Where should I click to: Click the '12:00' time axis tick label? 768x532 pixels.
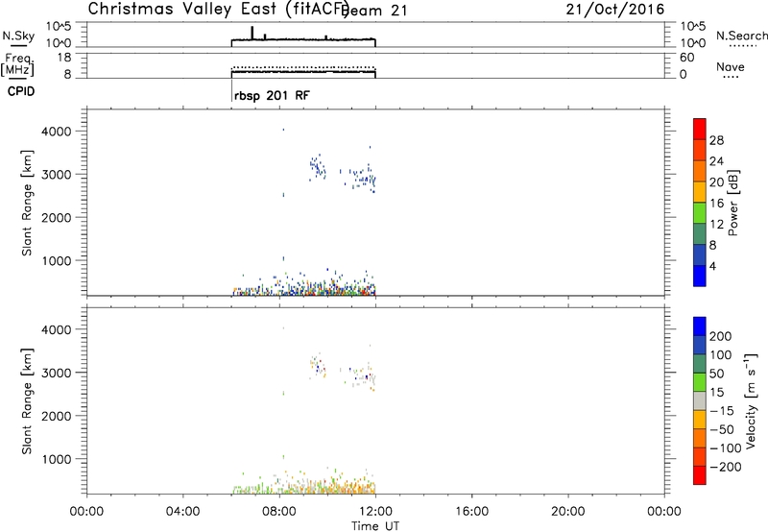click(x=375, y=512)
